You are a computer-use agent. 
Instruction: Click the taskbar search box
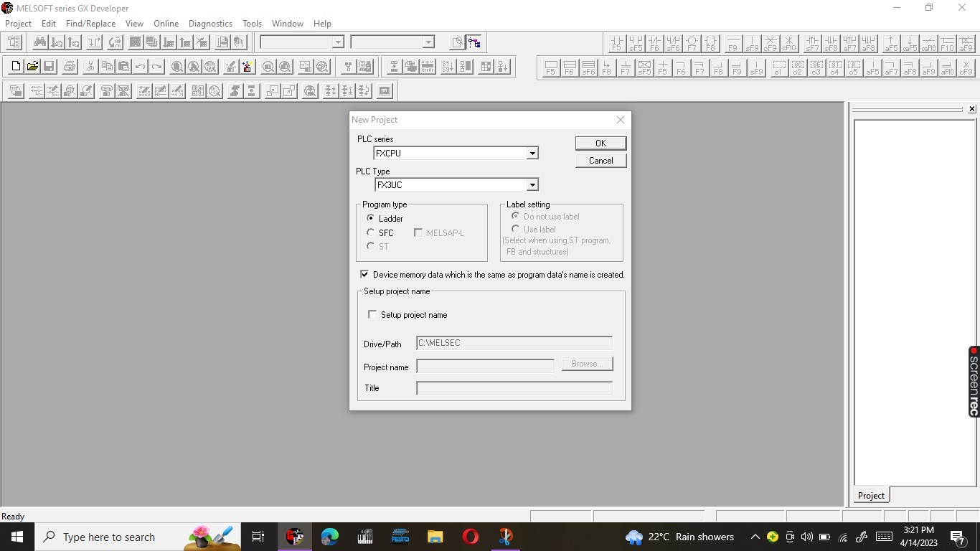coord(138,537)
